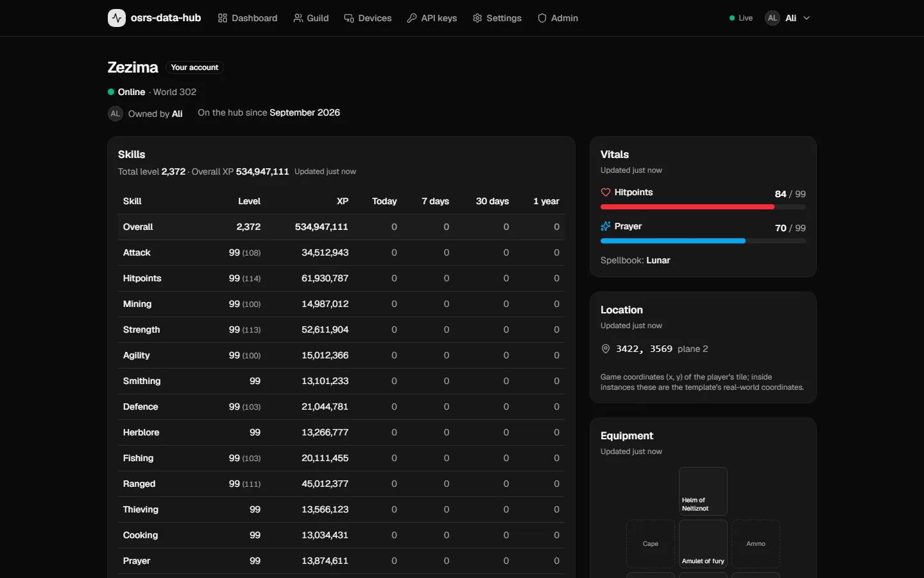Click the red Hitpoints progress bar
The height and width of the screenshot is (578, 924).
click(703, 207)
